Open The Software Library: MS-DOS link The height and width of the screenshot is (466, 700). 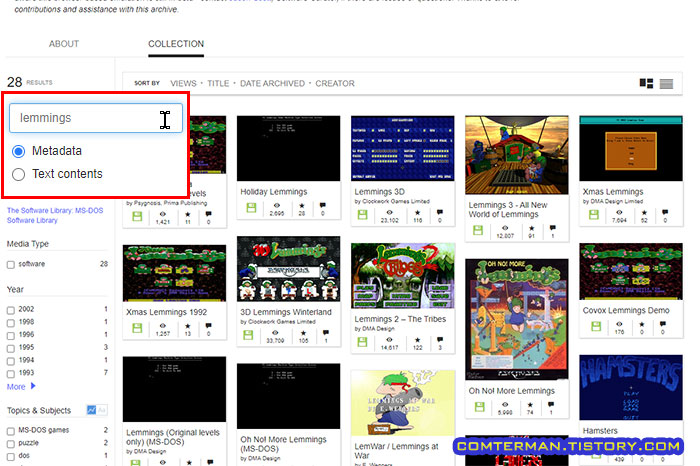click(x=55, y=215)
